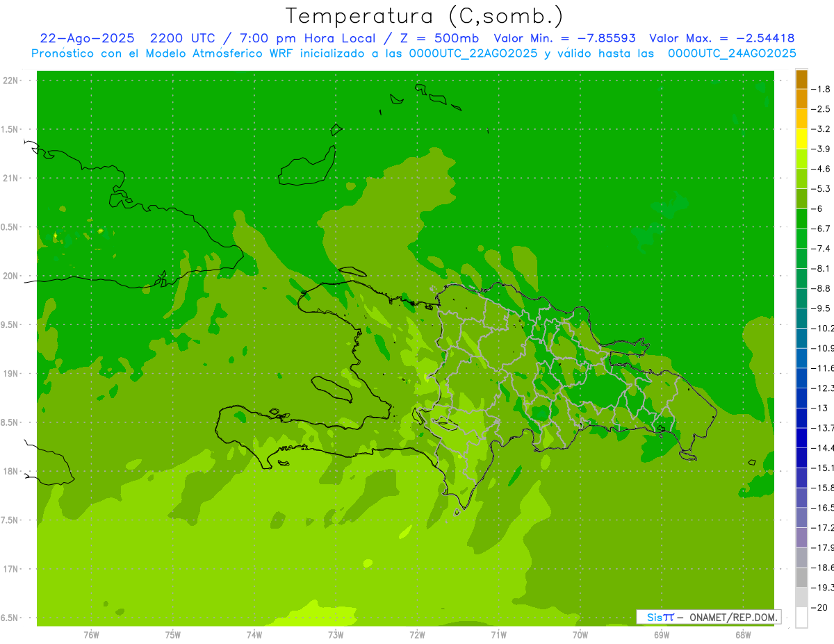
Task: Click the '-6' legend value
Action: [818, 208]
